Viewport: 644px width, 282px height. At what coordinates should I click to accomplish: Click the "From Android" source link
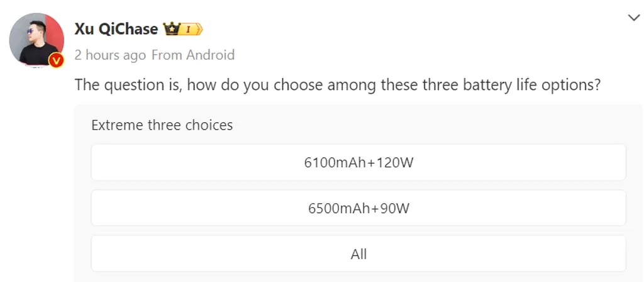(193, 55)
